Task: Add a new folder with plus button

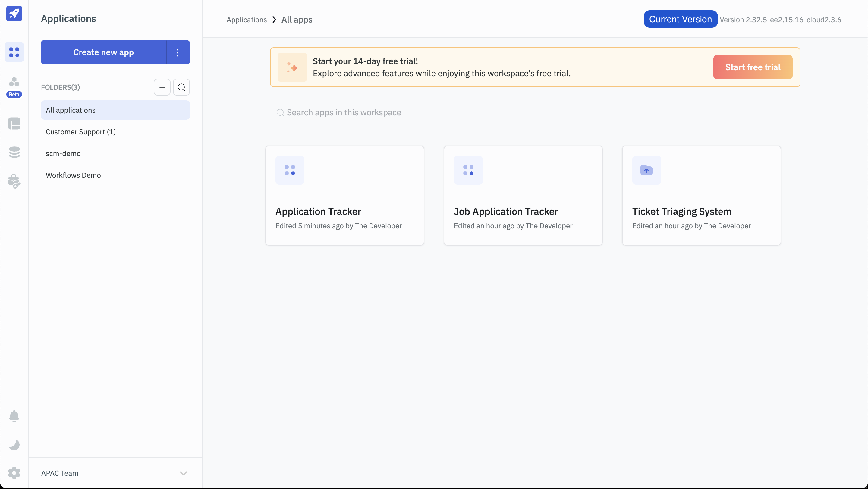Action: 162,87
